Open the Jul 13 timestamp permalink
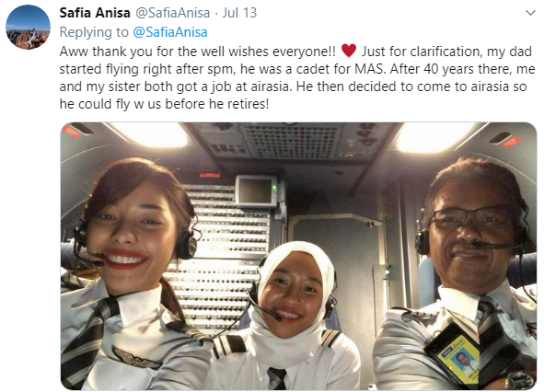 239,13
